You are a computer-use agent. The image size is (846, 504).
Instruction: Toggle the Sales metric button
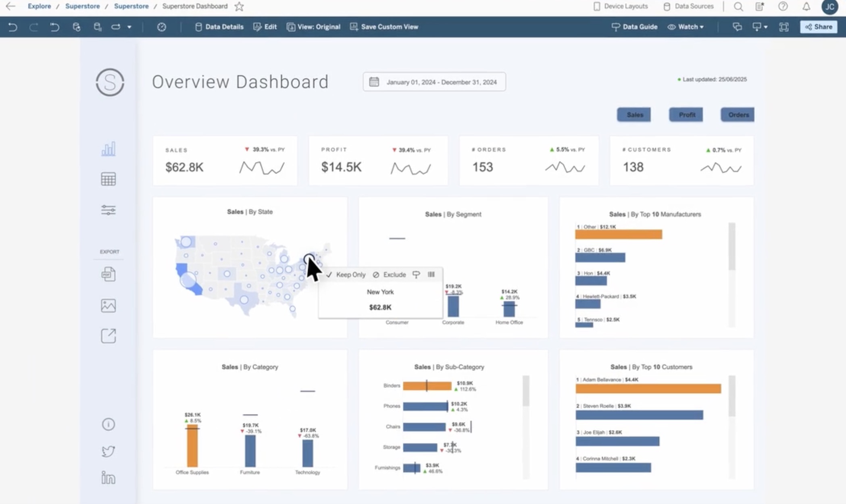click(634, 115)
